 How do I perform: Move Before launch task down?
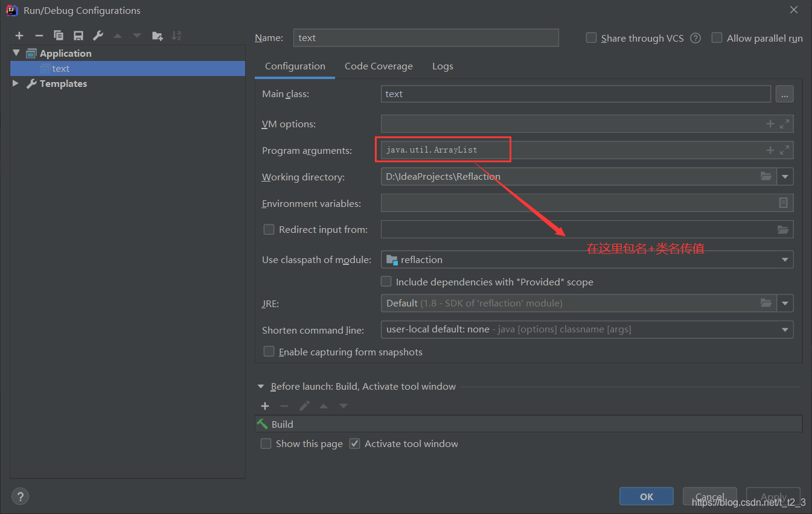[344, 406]
